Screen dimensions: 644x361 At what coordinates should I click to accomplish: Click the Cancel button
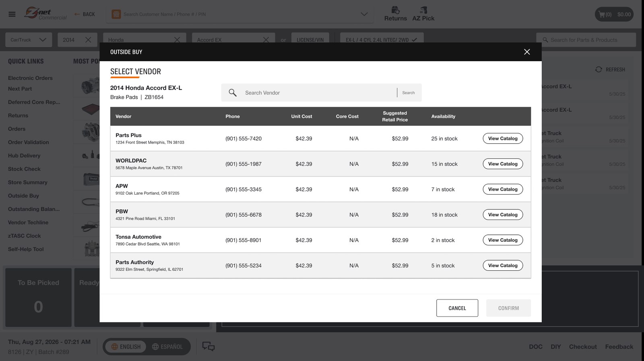457,308
